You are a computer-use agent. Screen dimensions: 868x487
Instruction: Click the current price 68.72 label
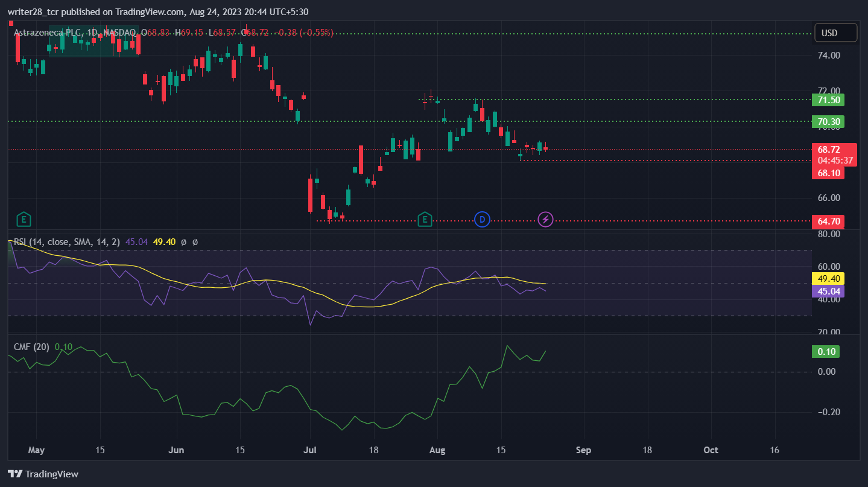pyautogui.click(x=829, y=150)
